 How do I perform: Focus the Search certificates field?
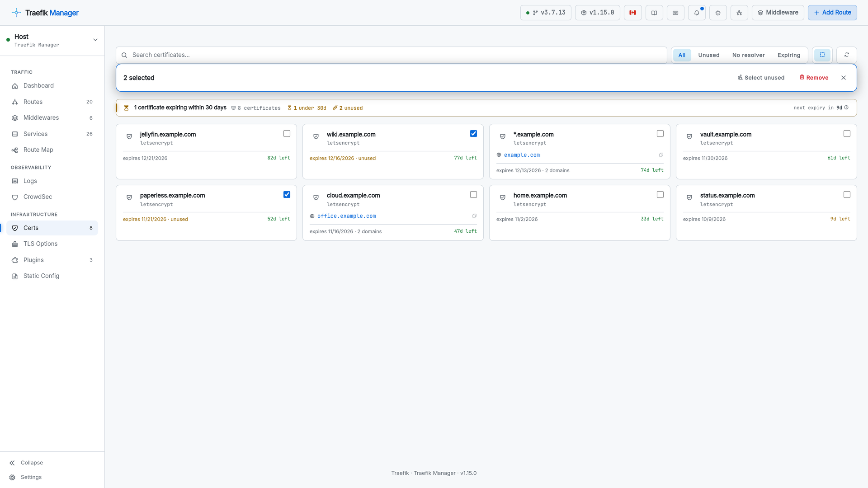click(x=392, y=55)
